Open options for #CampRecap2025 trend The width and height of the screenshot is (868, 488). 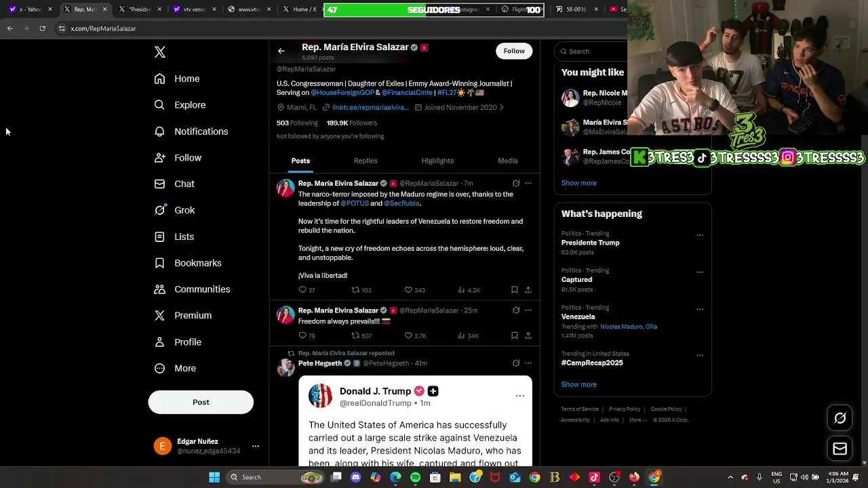click(700, 355)
